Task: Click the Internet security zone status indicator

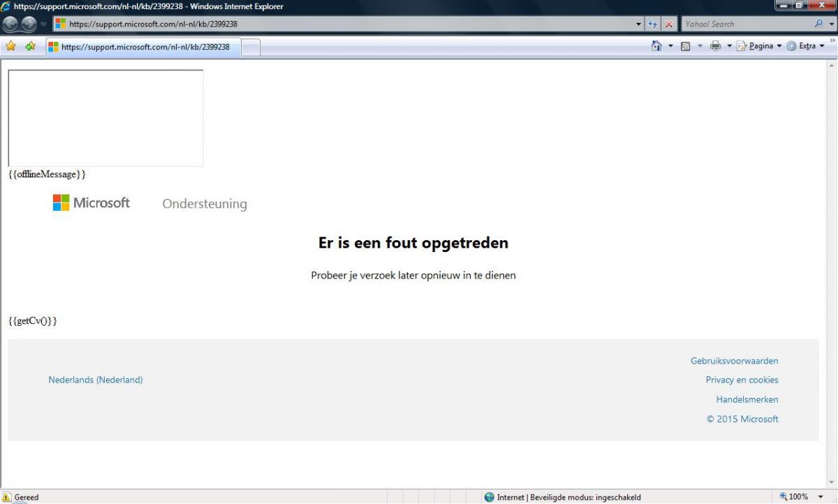Action: point(563,497)
